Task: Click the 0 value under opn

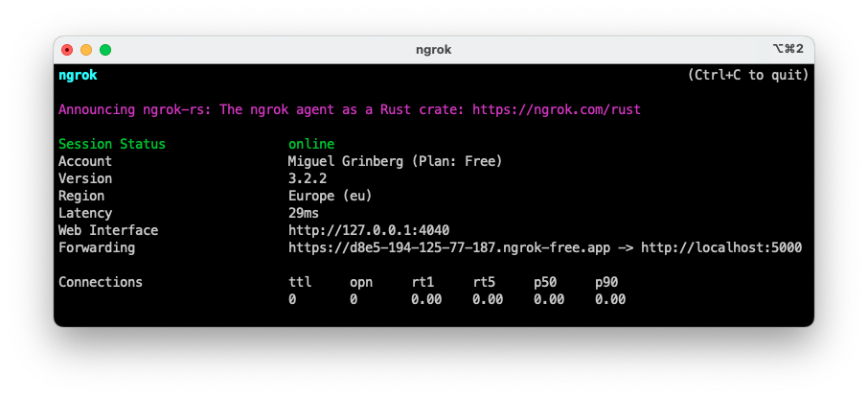Action: pos(354,300)
